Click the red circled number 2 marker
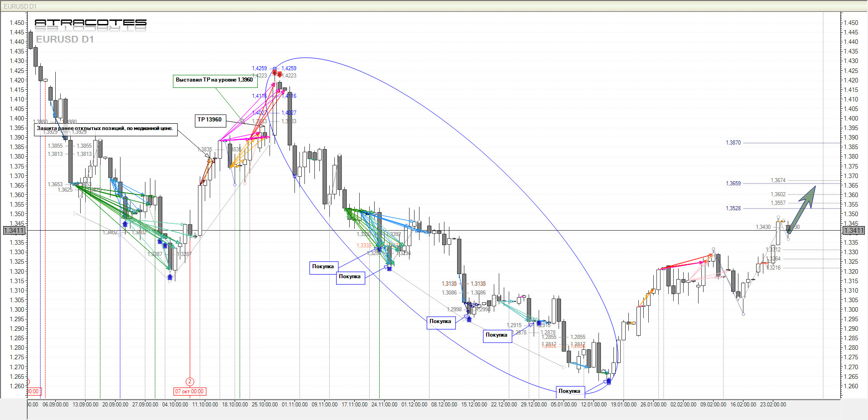Screen dimensions: 868x420 coord(190,382)
